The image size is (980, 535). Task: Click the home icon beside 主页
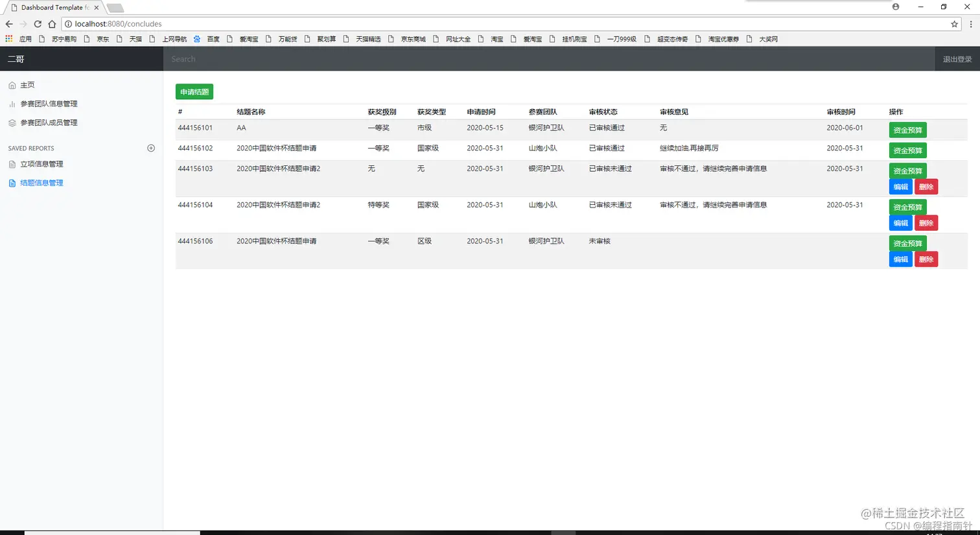(12, 85)
